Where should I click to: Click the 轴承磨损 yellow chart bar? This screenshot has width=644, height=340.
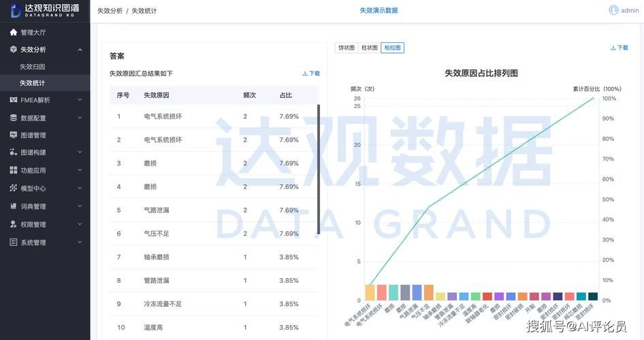point(440,296)
